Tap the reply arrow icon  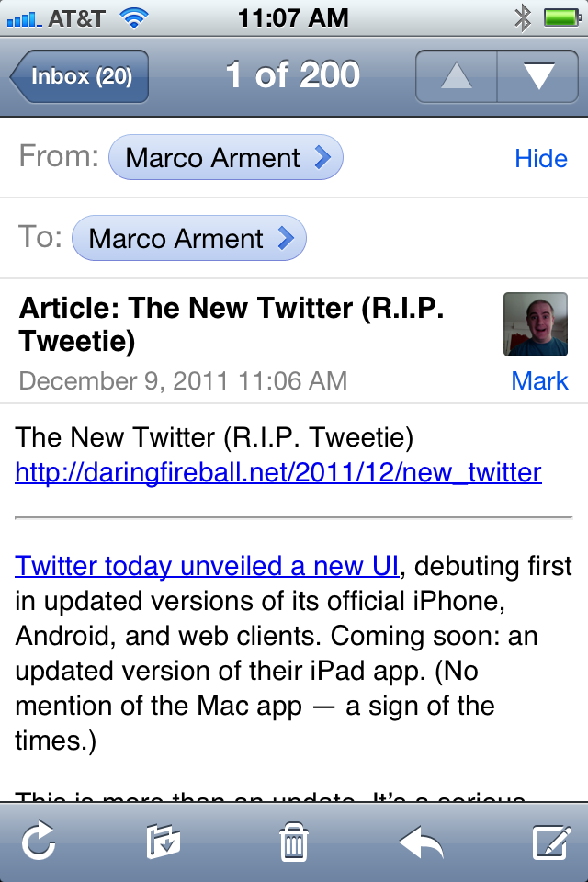[421, 841]
